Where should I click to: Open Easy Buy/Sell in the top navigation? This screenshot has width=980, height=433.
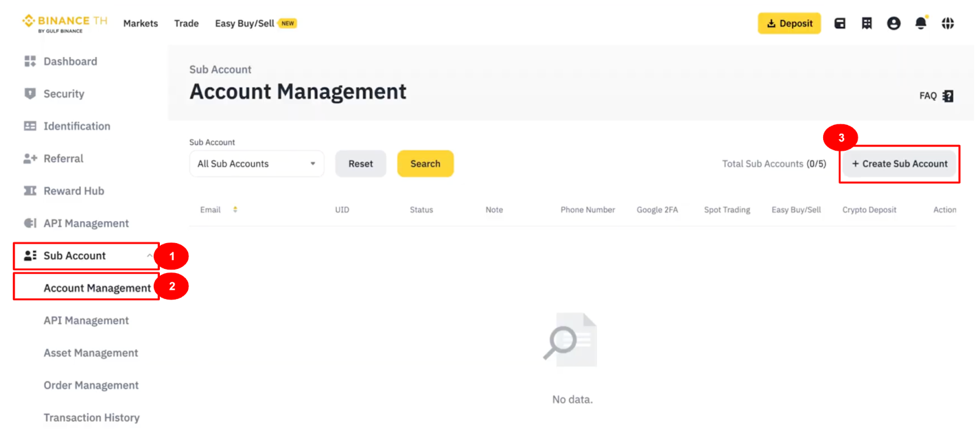pyautogui.click(x=244, y=23)
